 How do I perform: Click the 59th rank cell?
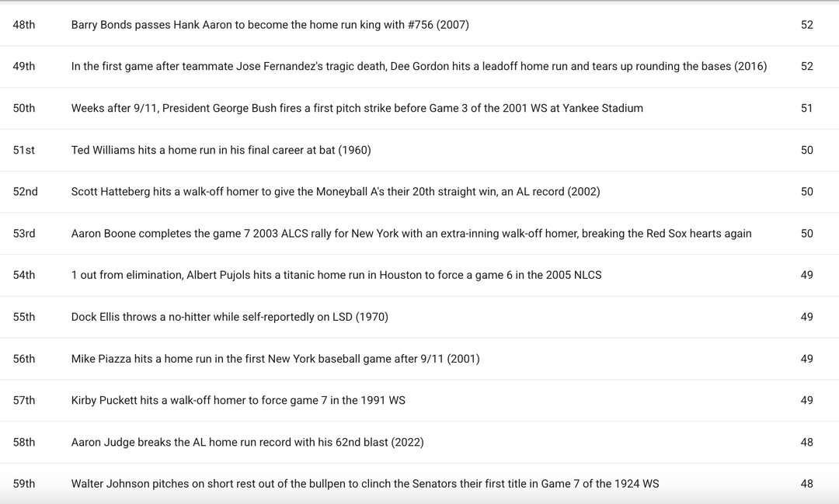point(24,484)
